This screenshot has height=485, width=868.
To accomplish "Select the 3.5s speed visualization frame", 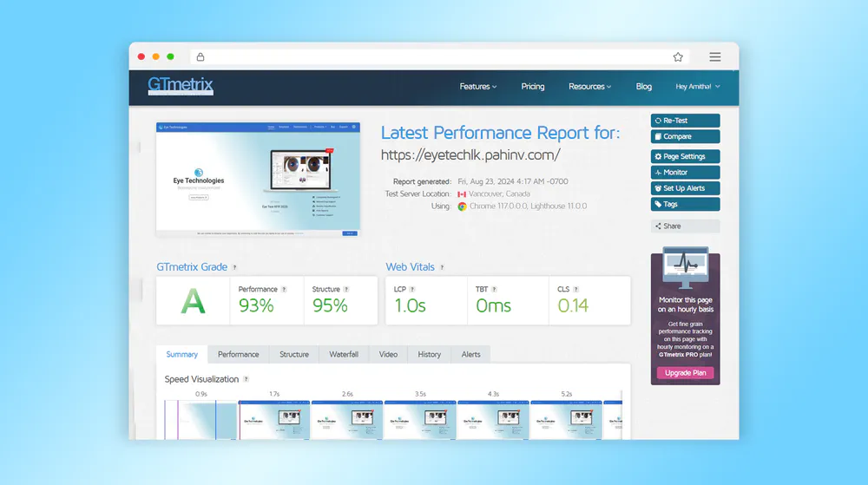I will [x=420, y=420].
